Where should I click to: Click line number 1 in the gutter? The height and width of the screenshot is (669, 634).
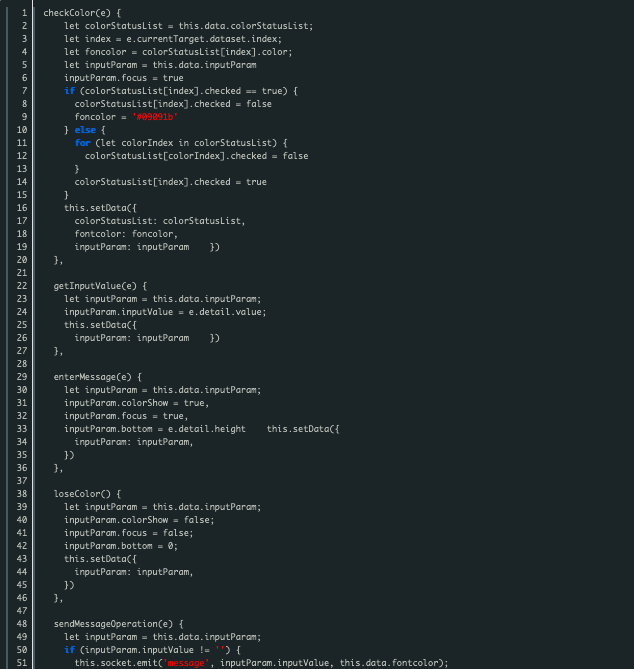click(24, 13)
